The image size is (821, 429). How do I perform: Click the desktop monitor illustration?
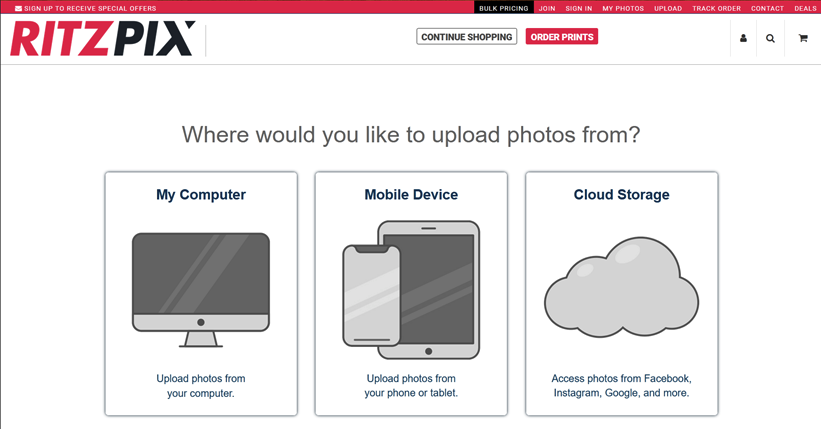tap(201, 288)
